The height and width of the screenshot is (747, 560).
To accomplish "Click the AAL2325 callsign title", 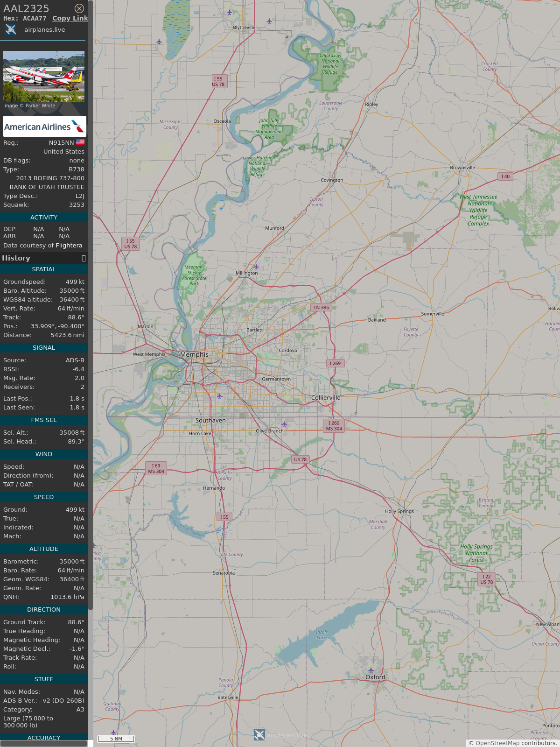I will [26, 8].
